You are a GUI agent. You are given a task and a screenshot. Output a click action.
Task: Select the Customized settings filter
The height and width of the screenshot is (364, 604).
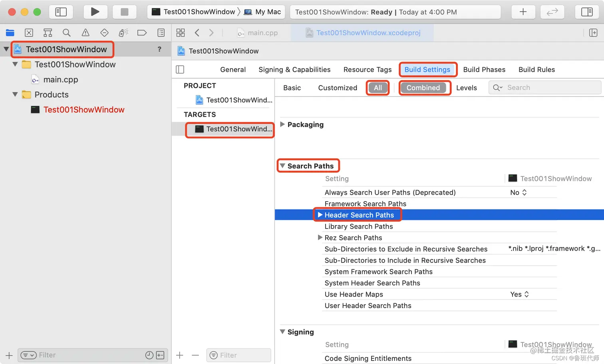338,88
